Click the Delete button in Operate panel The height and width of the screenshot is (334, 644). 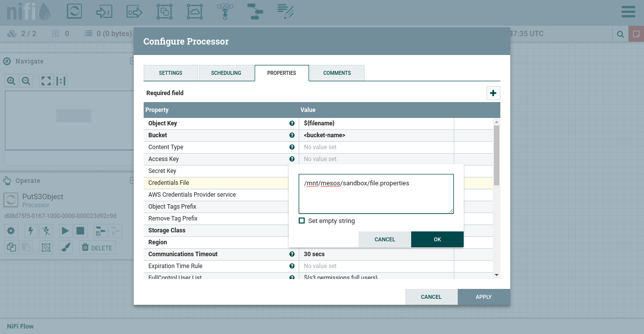pyautogui.click(x=97, y=247)
